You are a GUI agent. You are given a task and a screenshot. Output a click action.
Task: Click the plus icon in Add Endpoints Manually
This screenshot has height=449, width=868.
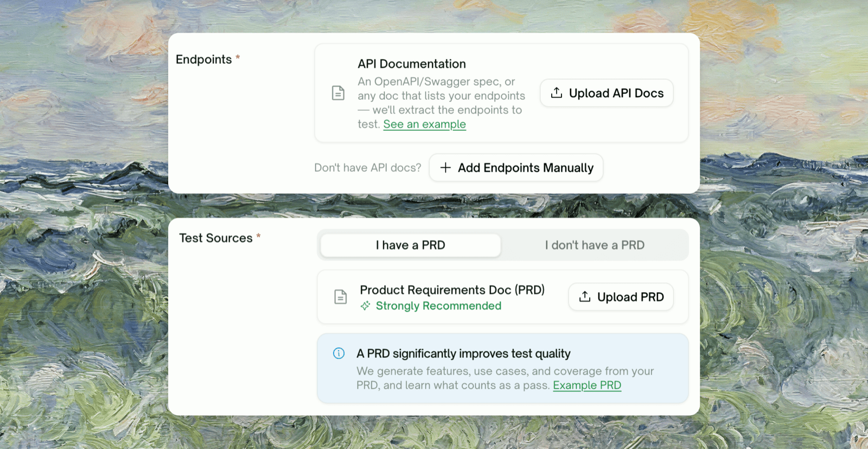point(445,168)
